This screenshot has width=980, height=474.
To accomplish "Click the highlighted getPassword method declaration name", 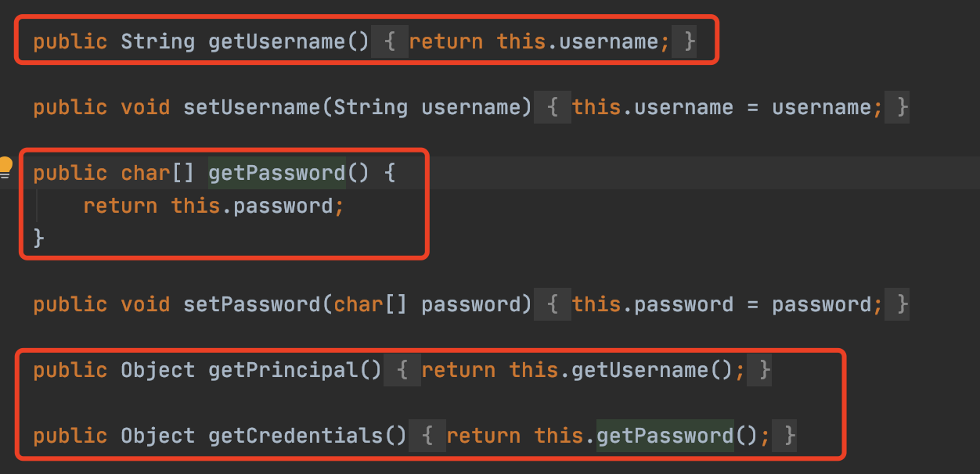I will pyautogui.click(x=276, y=173).
